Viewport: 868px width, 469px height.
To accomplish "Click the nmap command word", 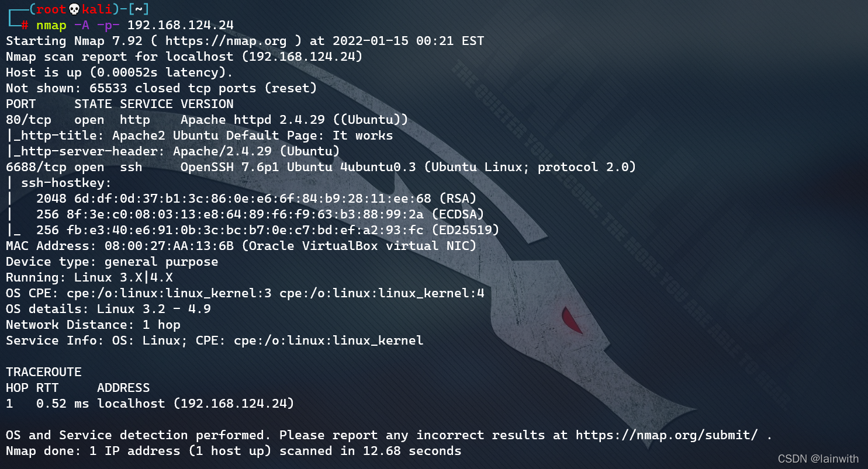I will click(51, 25).
